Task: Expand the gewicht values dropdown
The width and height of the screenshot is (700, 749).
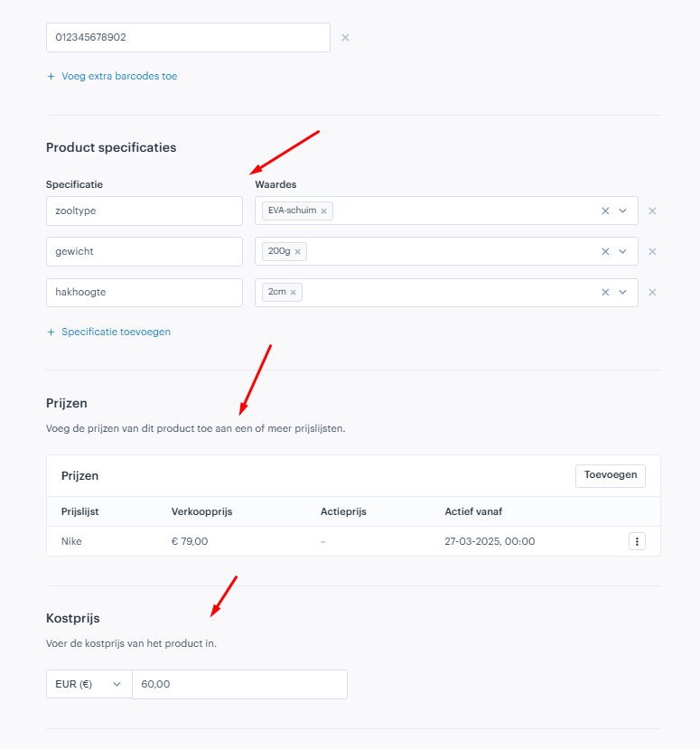Action: pos(622,251)
